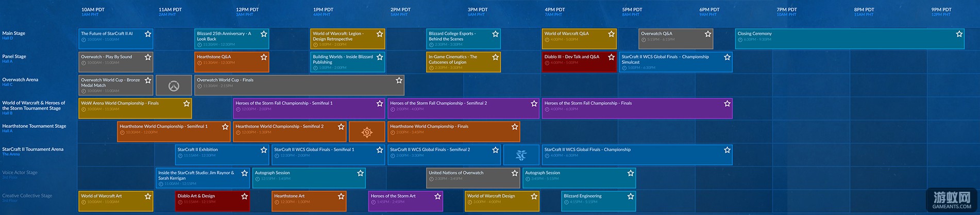Star World of Warcraft Legion Design Retrospective

click(x=380, y=34)
